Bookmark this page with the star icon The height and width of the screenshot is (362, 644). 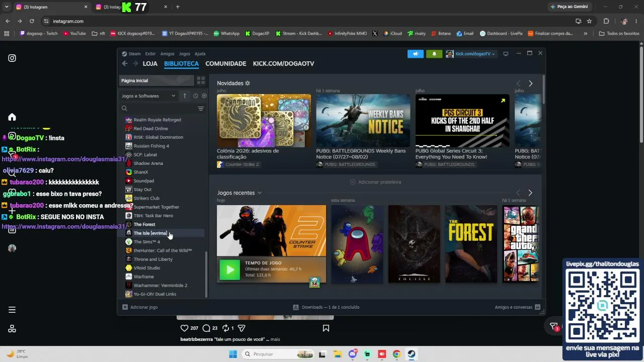(589, 21)
